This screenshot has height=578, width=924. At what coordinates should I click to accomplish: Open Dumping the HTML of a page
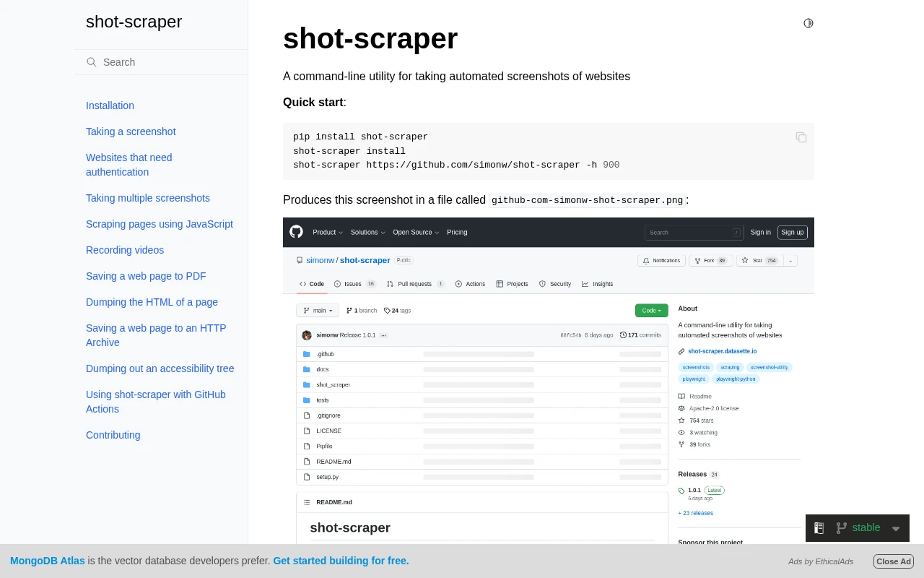point(152,302)
